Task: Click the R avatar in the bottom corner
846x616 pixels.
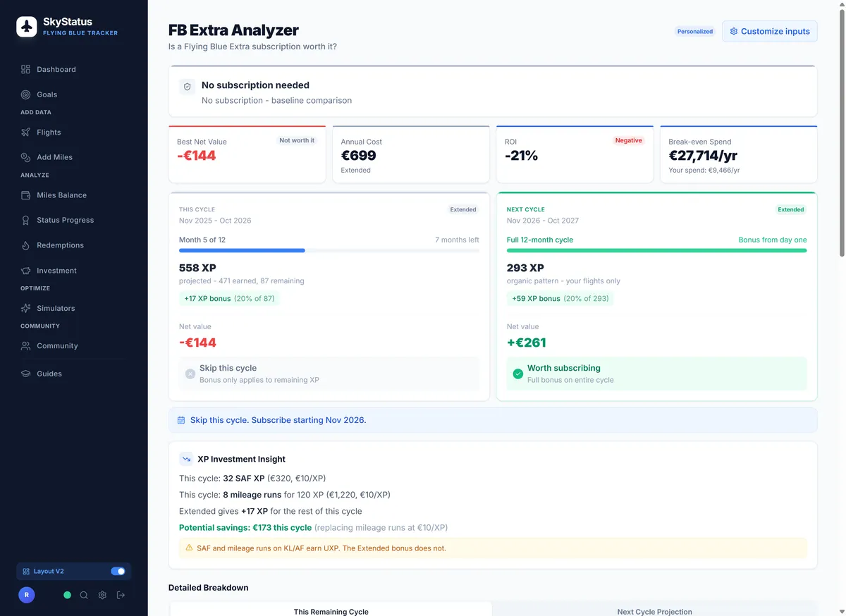Action: (26, 595)
